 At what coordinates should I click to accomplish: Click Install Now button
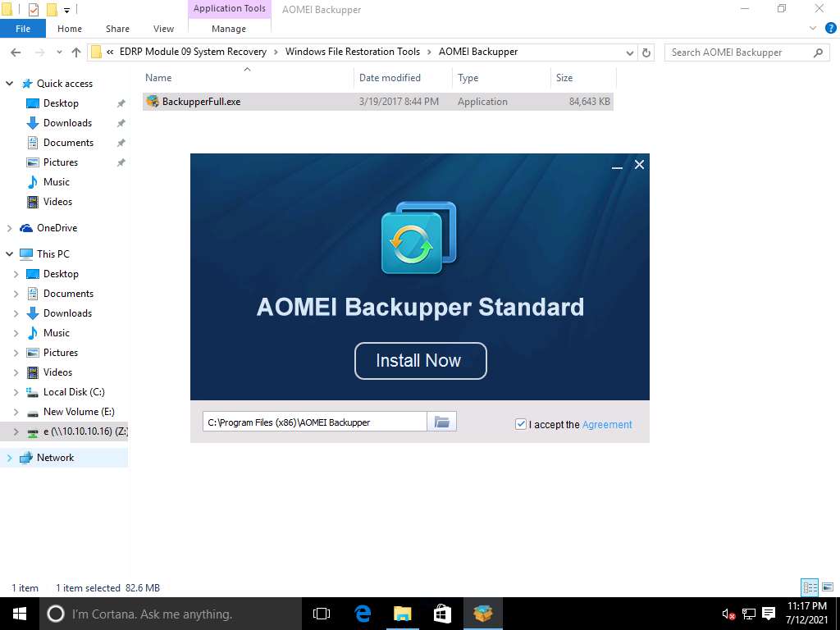pos(421,361)
